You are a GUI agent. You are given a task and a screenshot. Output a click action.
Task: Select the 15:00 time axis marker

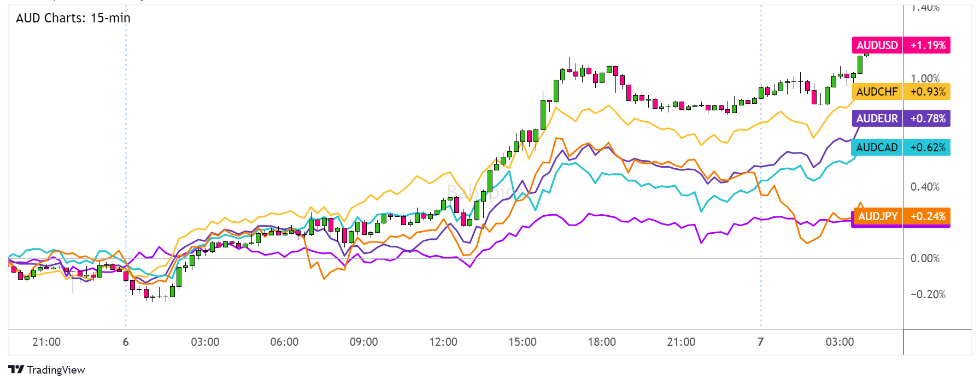(x=522, y=342)
